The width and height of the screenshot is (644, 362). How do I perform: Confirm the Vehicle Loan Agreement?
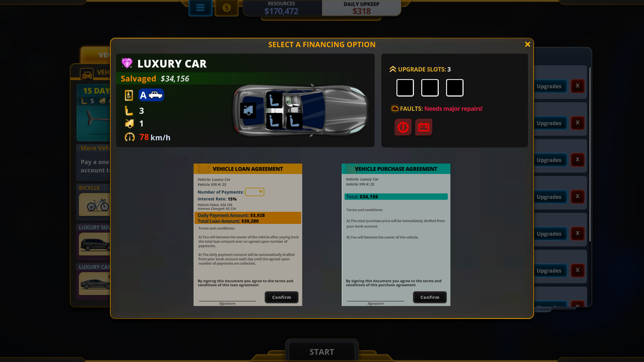click(x=282, y=297)
